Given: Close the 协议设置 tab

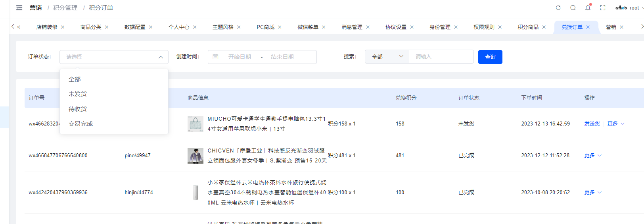Looking at the screenshot, I should (x=412, y=27).
